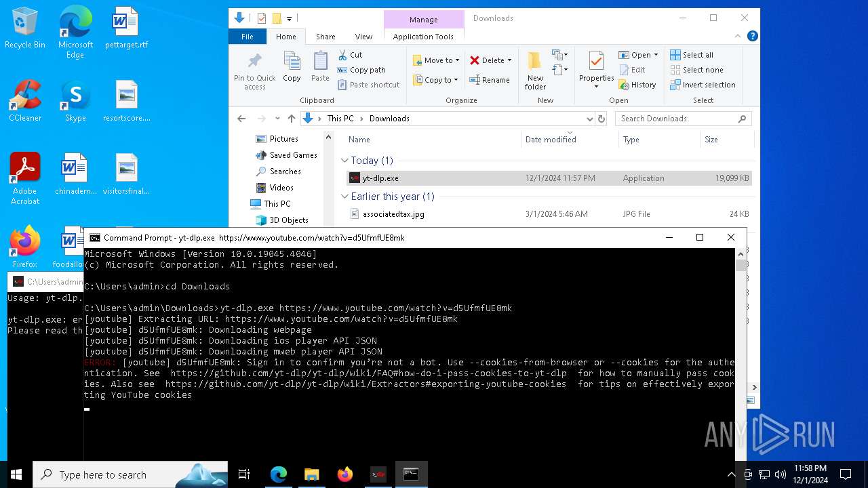The width and height of the screenshot is (868, 488).
Task: Switch to the View ribbon tab
Action: 363,37
